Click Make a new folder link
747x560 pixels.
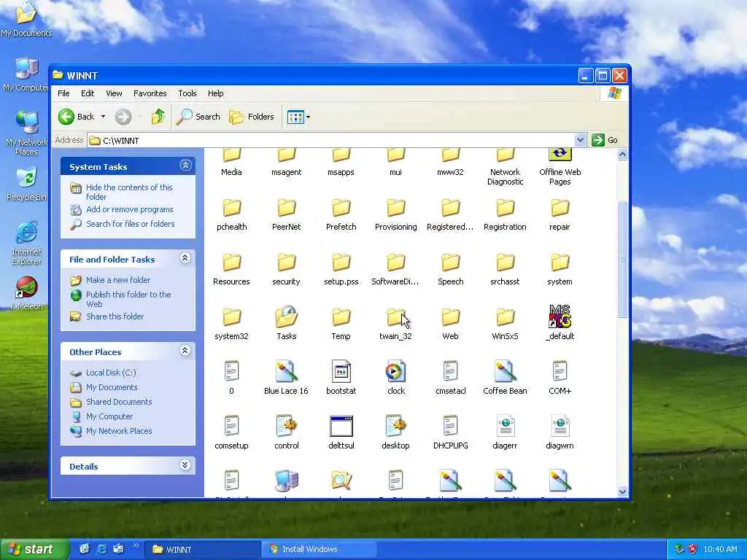pos(118,280)
